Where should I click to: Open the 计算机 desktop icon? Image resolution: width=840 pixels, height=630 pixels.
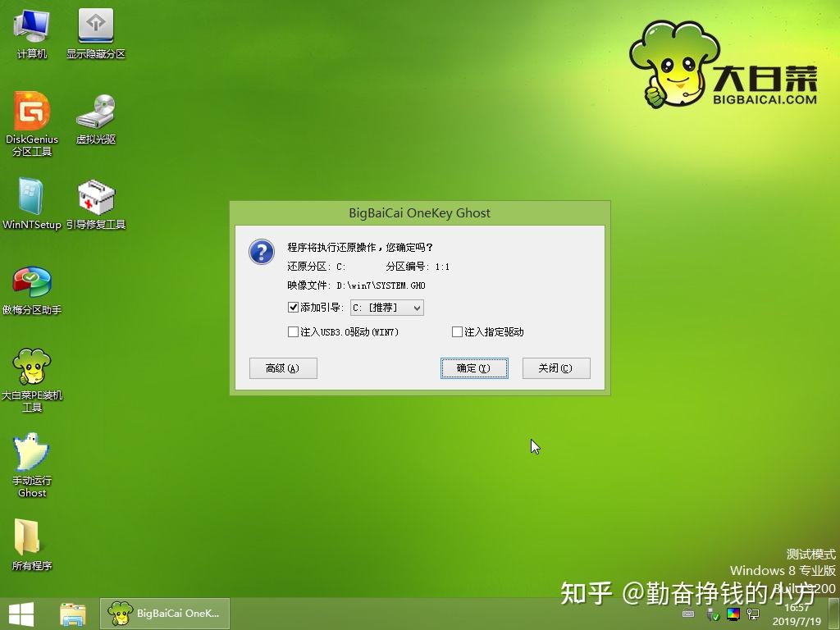coord(32,33)
